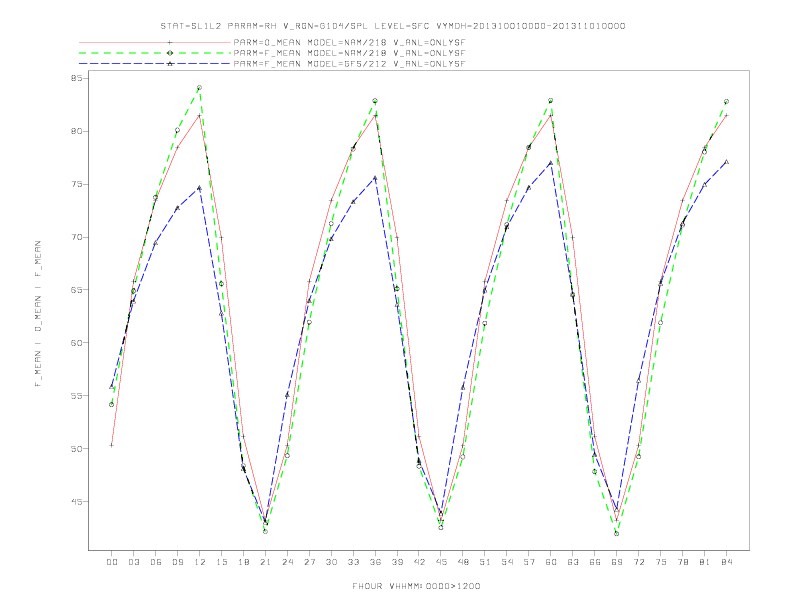Click the x-axis tick label 24
Screen dimensions: 792x612
click(287, 562)
